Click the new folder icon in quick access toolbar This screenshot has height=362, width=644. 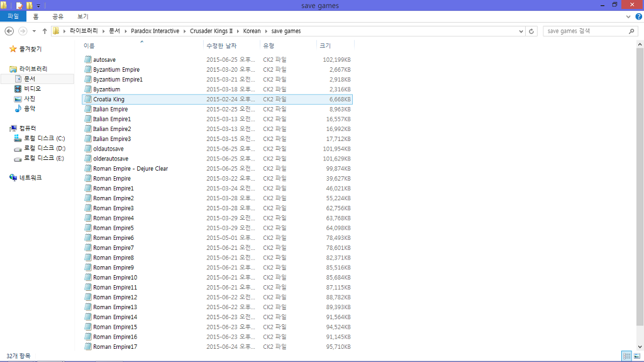(x=29, y=6)
